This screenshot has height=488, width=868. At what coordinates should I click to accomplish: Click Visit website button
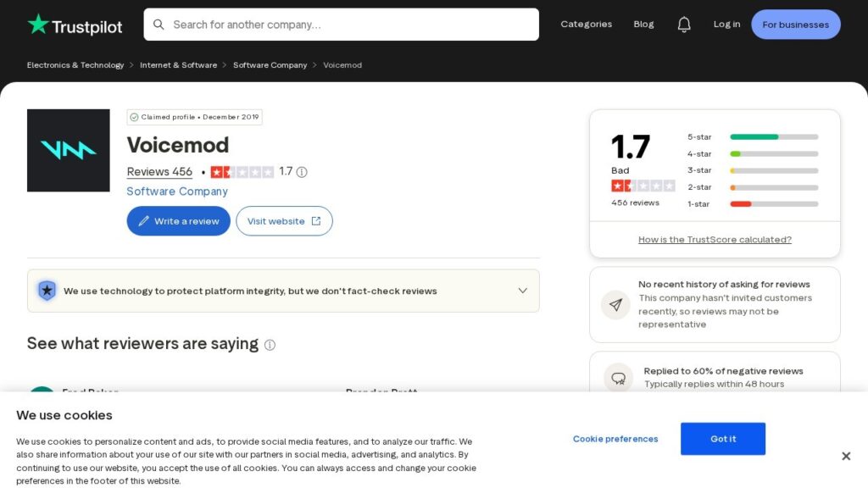284,221
